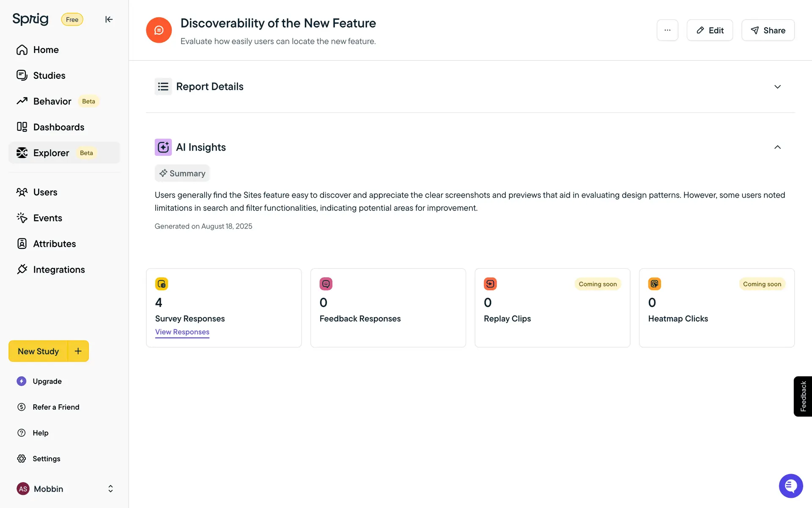This screenshot has height=508, width=812.
Task: Click the Survey Responses yellow icon
Action: [162, 284]
